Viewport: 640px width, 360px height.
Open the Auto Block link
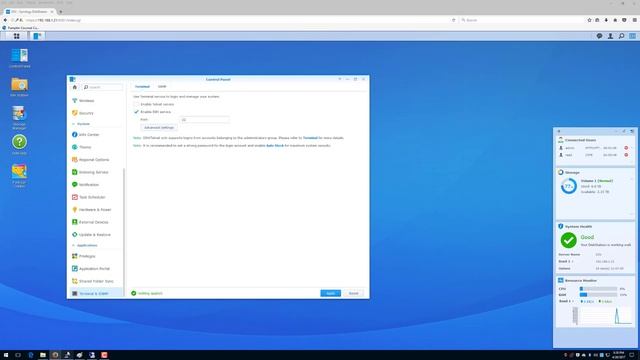click(x=275, y=145)
